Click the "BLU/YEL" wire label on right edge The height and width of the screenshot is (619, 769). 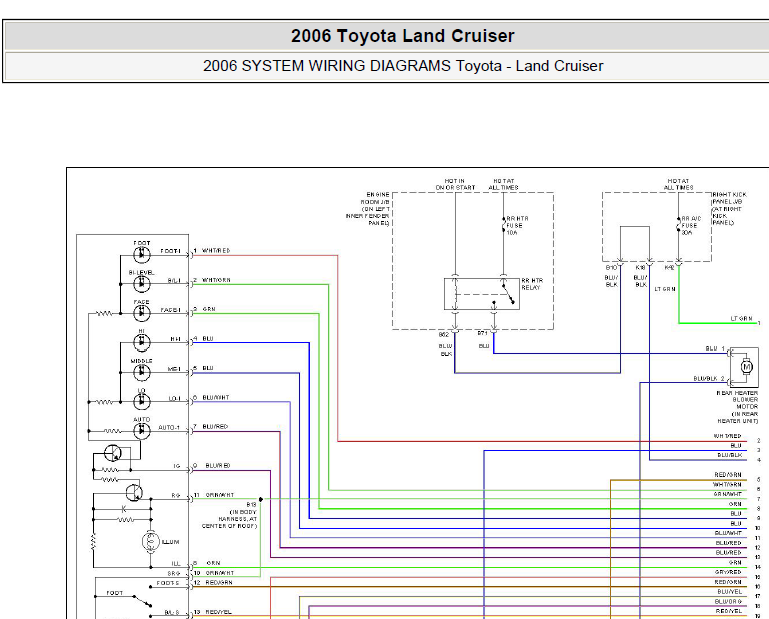pos(729,592)
